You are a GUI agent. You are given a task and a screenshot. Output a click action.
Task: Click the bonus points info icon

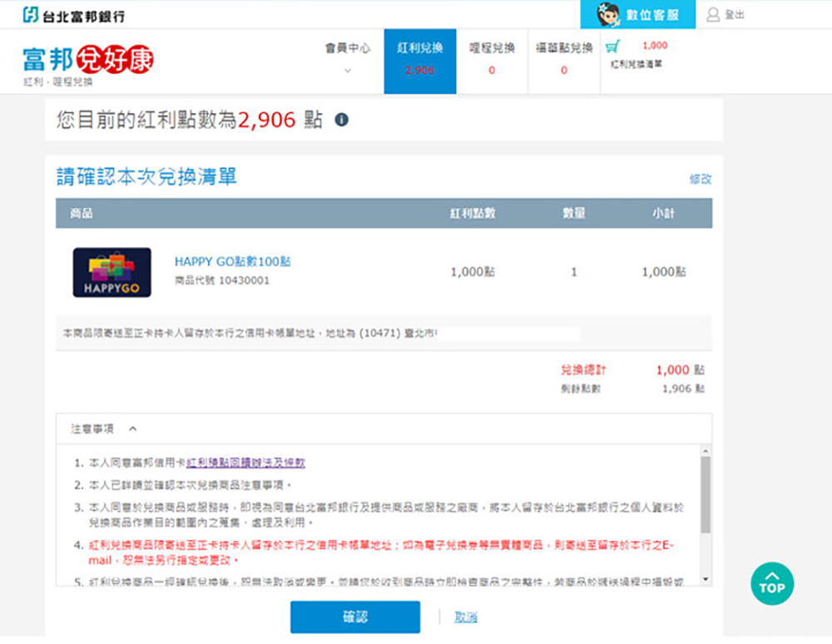coord(342,120)
